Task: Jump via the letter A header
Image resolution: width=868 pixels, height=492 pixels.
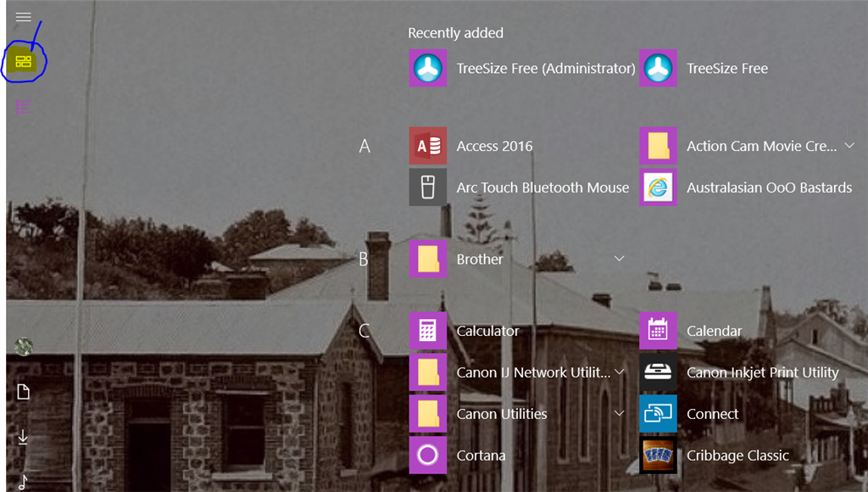Action: point(364,146)
